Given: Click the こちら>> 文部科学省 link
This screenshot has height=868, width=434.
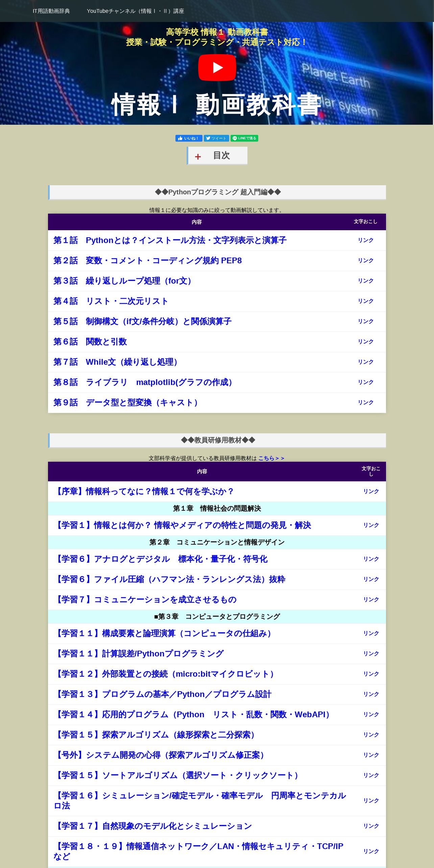Looking at the screenshot, I should tap(271, 458).
